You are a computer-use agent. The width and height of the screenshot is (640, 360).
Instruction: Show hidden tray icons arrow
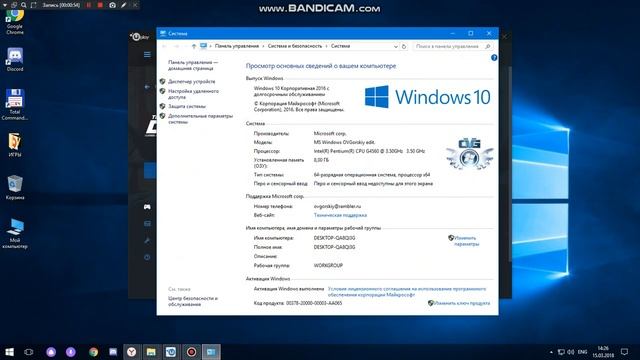(551, 352)
